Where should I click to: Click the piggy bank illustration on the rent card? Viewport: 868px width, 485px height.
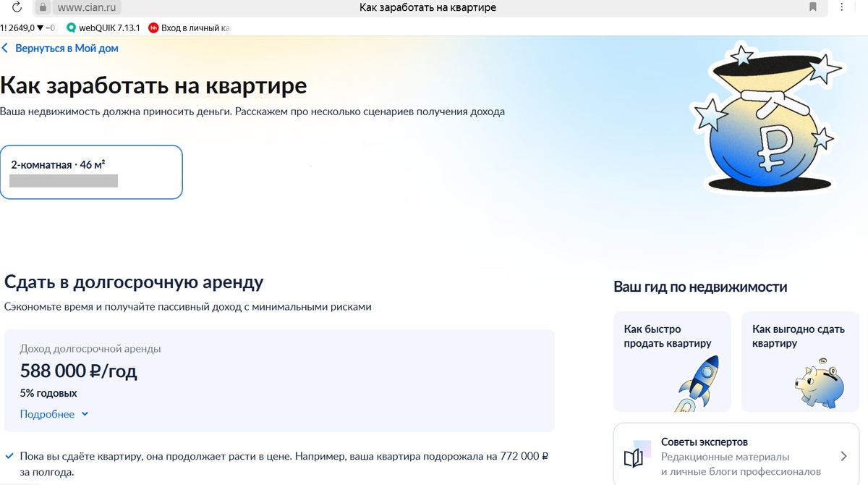(820, 385)
